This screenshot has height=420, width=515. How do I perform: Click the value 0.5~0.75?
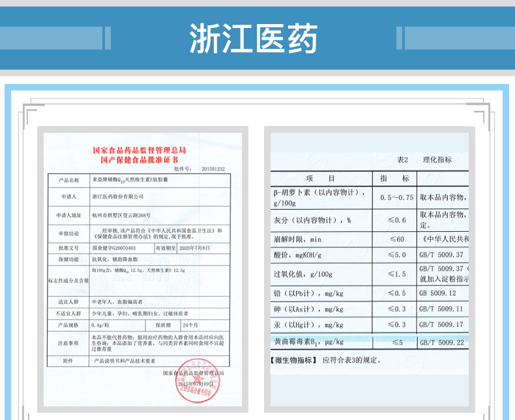[397, 197]
